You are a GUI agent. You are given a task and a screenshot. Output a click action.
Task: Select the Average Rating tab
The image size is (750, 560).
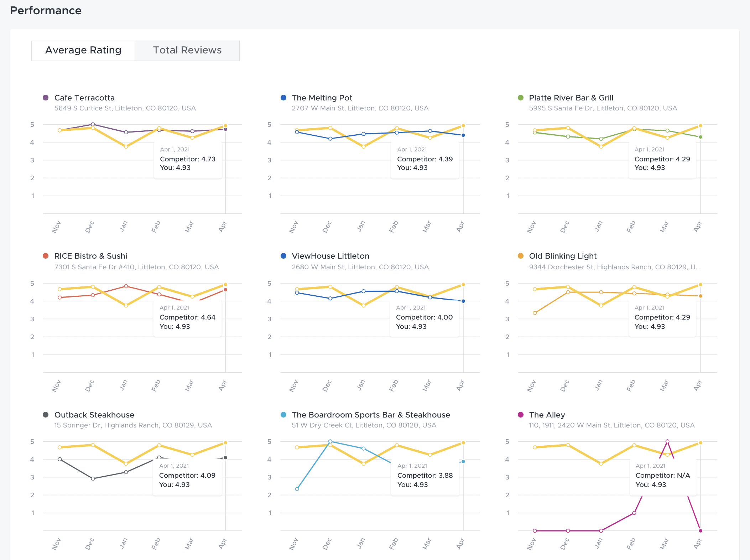coord(83,51)
